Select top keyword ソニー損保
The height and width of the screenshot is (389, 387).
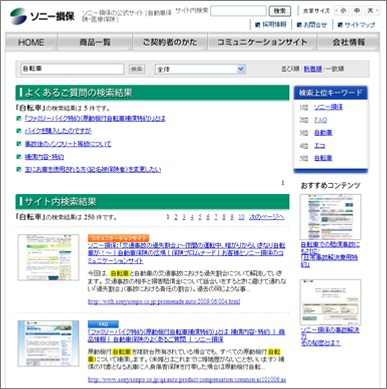point(328,107)
